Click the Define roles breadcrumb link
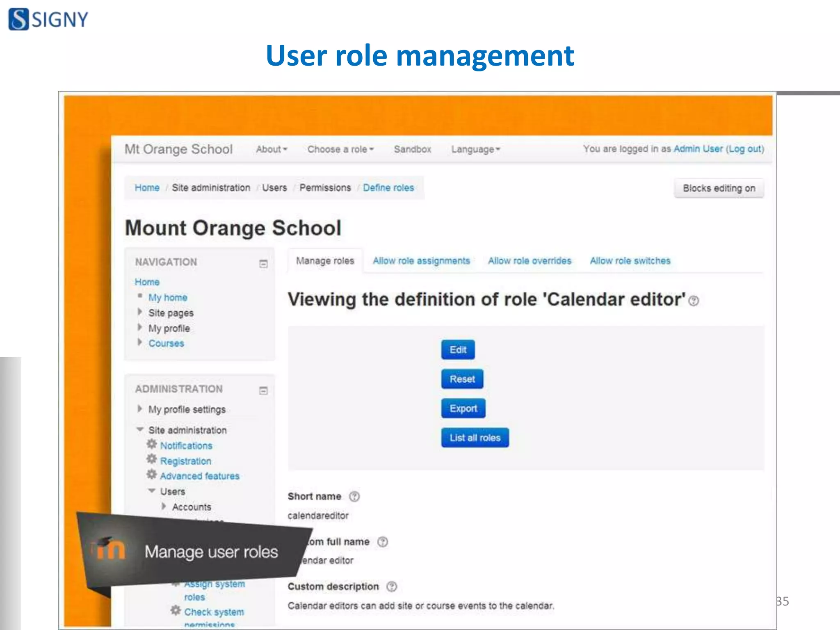The image size is (840, 630). point(388,188)
